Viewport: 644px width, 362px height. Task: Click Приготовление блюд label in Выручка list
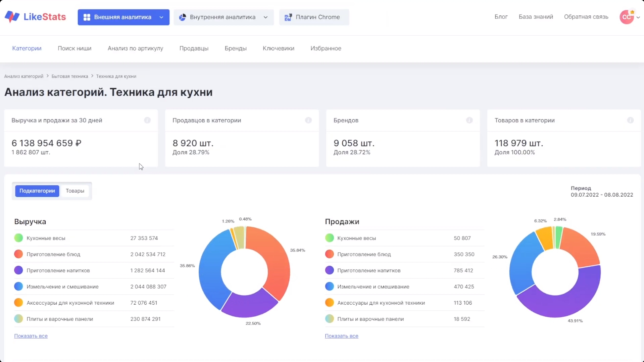click(x=53, y=254)
